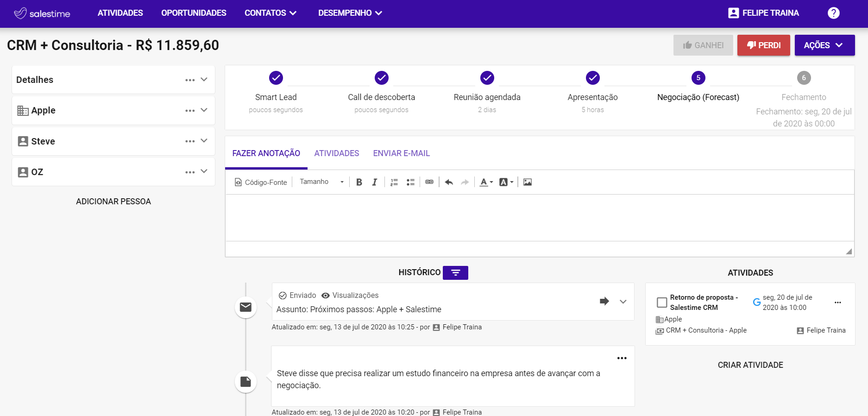Toggle italic formatting in note editor

click(375, 182)
